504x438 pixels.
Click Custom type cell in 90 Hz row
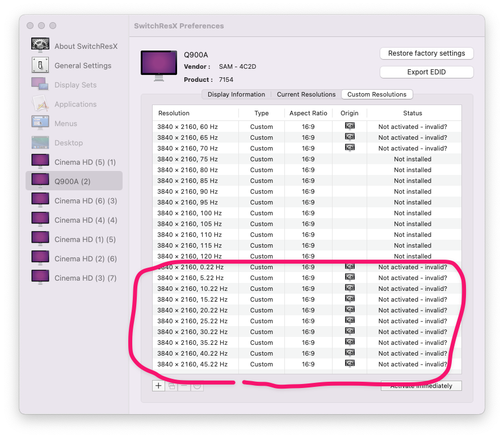click(261, 191)
